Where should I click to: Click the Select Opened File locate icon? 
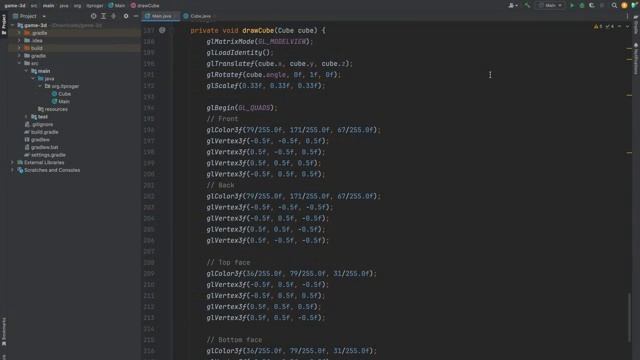(93, 16)
